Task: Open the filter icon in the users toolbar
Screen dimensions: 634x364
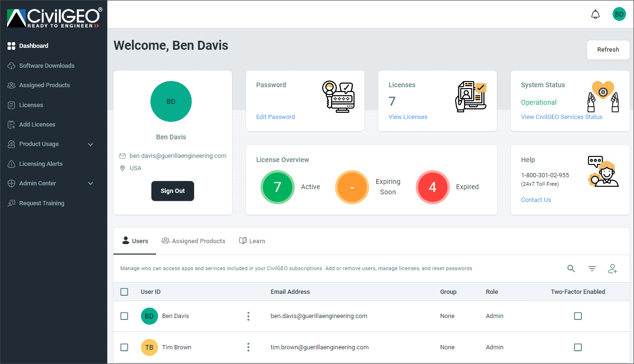Action: click(x=592, y=268)
